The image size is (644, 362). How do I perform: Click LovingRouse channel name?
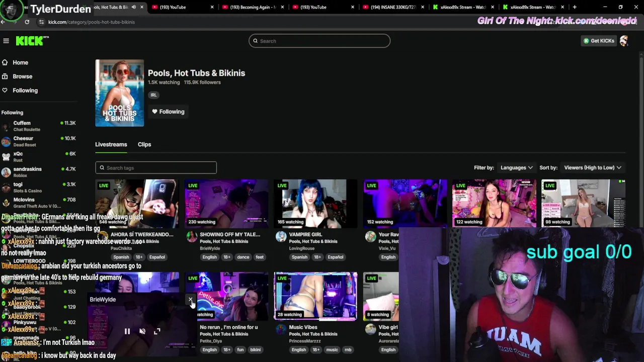[302, 248]
